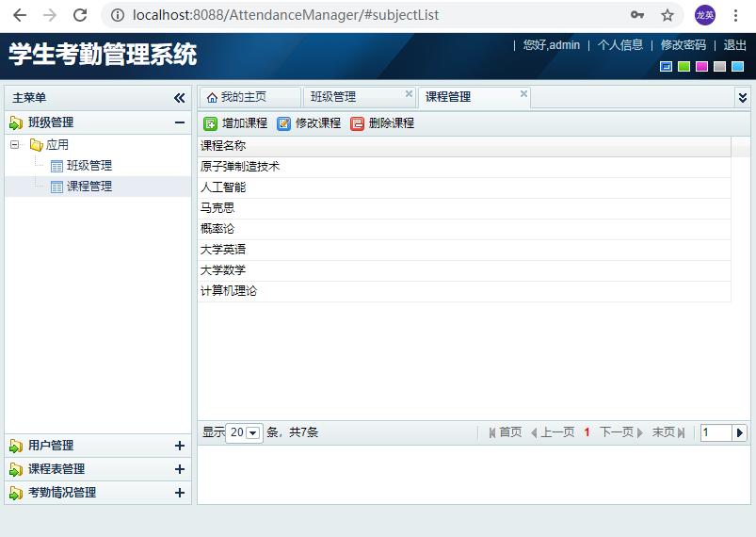Go to 末页 last page
This screenshot has width=756, height=537.
pos(668,432)
